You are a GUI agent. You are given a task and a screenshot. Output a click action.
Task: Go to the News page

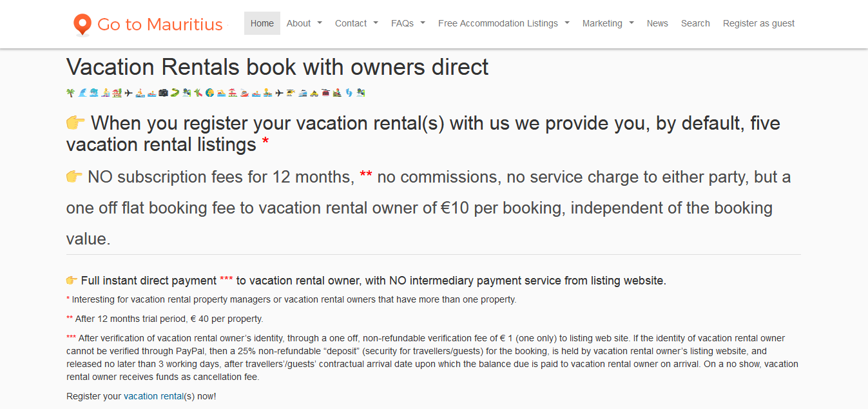click(657, 23)
